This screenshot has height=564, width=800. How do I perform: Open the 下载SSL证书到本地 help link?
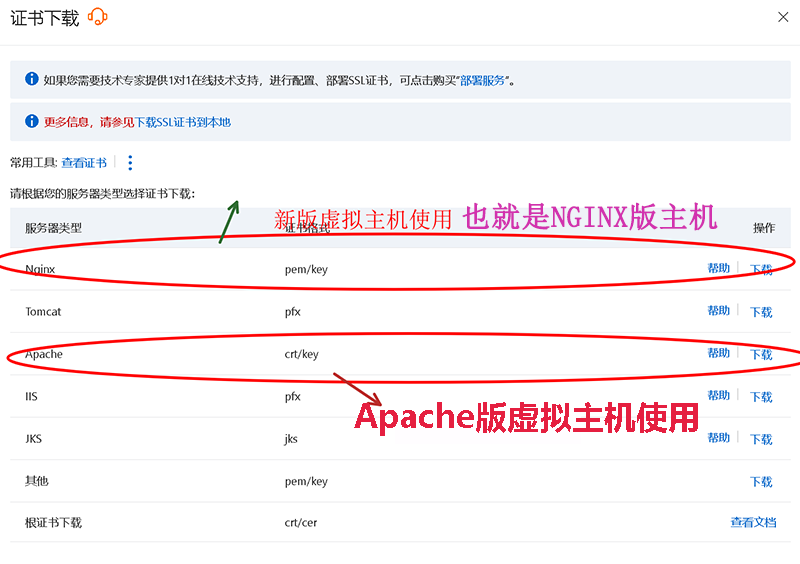(182, 122)
